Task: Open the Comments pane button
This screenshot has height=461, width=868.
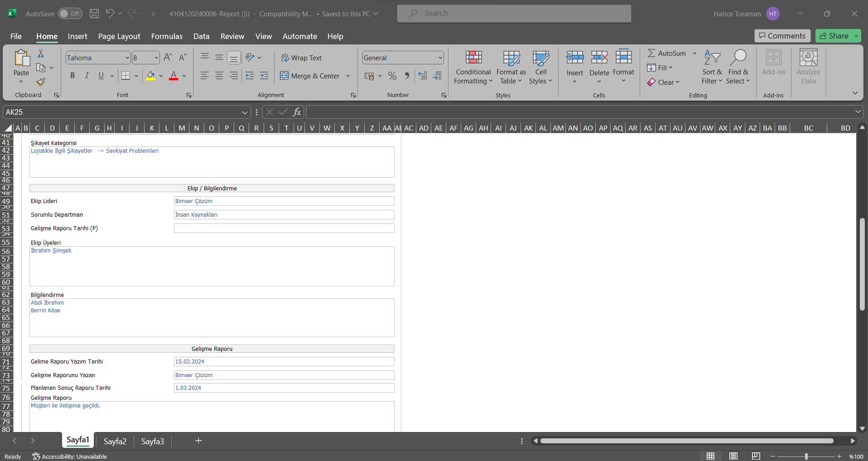Action: coord(782,36)
